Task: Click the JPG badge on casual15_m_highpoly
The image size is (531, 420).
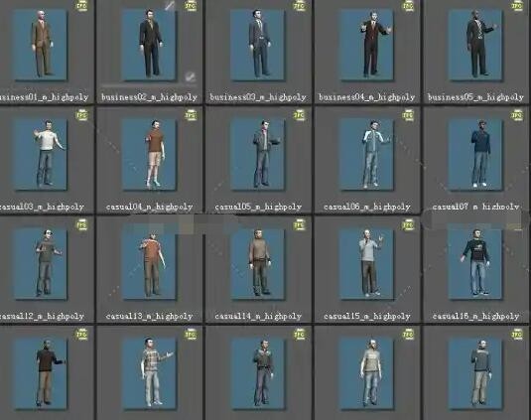Action: (408, 224)
